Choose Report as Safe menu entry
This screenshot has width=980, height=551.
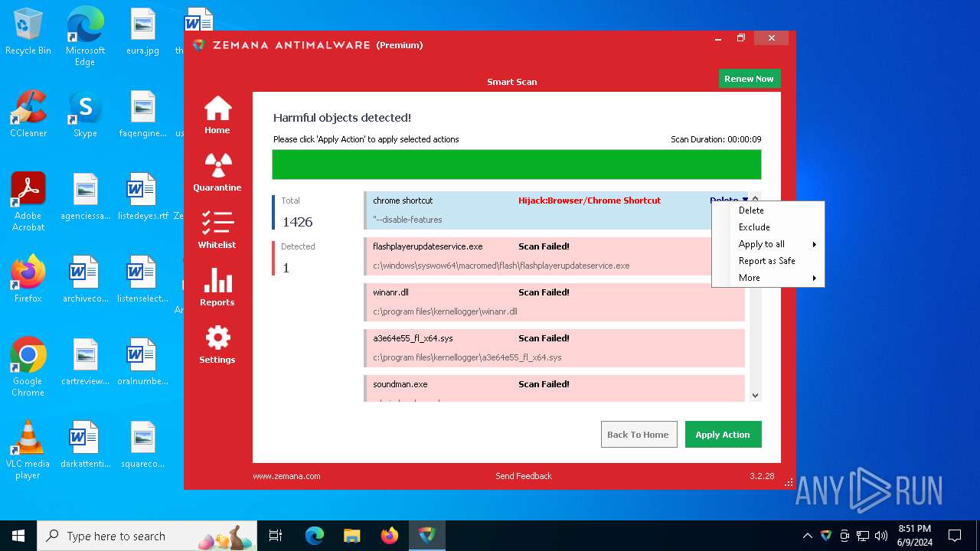(x=768, y=261)
